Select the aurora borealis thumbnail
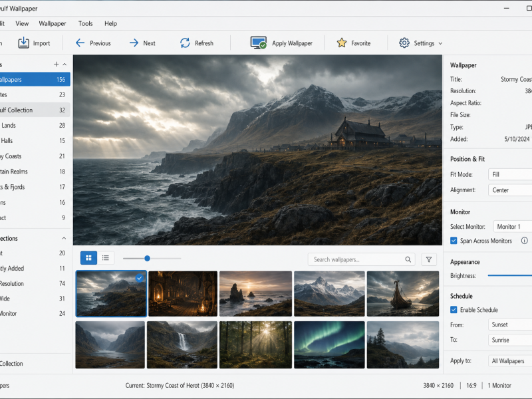 point(329,344)
